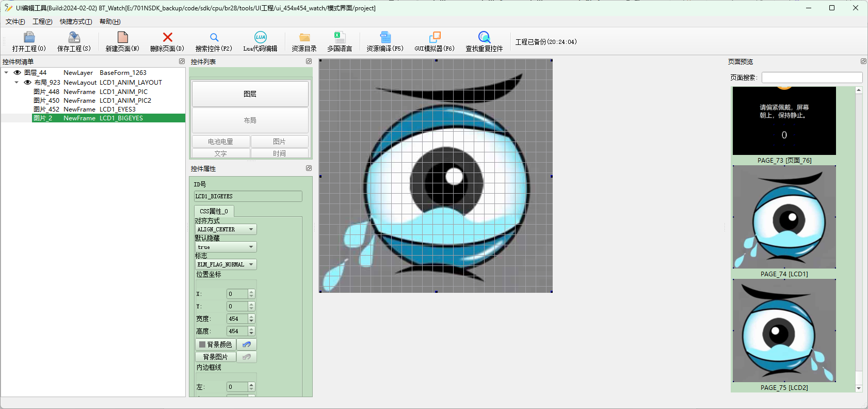Viewport: 868px width, 409px height.
Task: Open 默认隐藏 true dropdown
Action: (x=226, y=247)
